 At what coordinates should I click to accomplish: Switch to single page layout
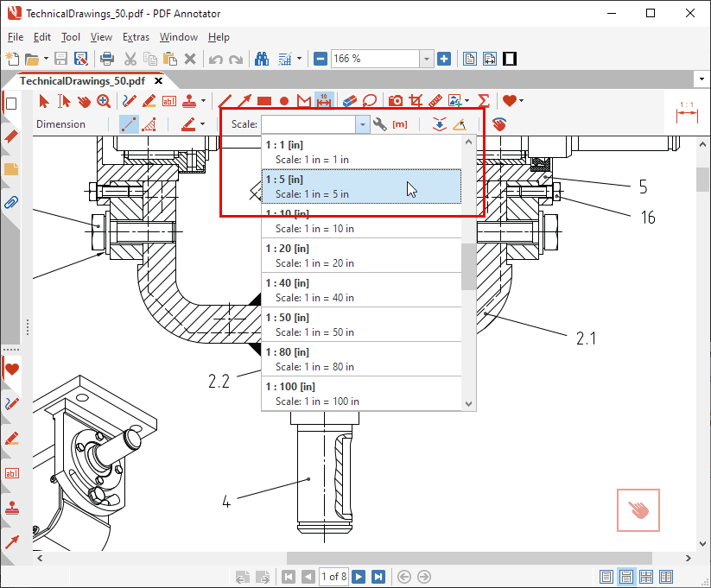click(606, 577)
